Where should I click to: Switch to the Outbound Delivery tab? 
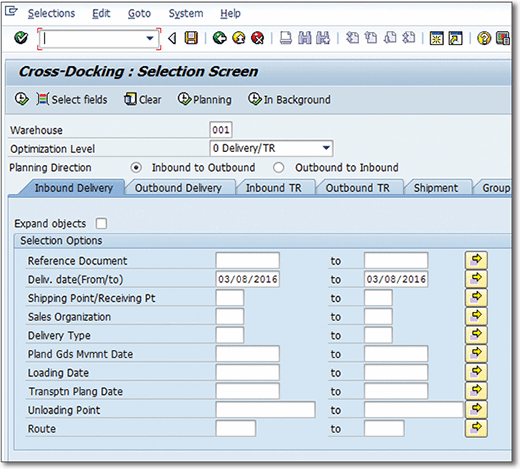click(x=178, y=188)
